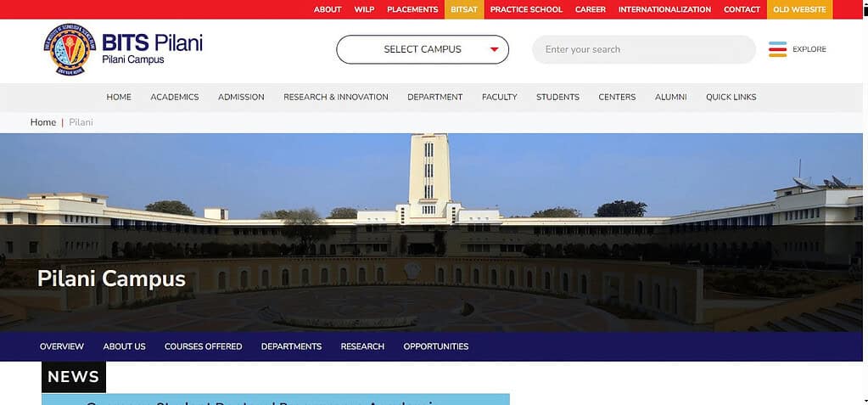Click the Pilani Campus banner heading
Screen dimensions: 868x405
tap(111, 278)
